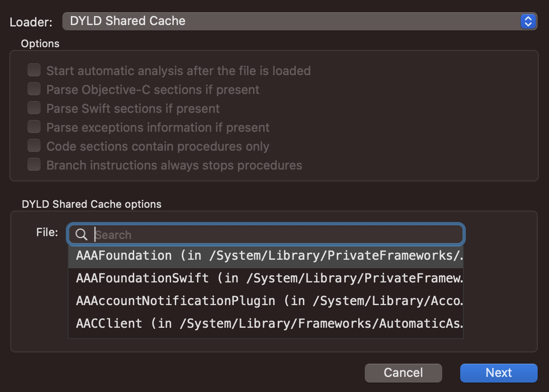Viewport: 549px width, 392px height.
Task: Check Parse Swift sections if present
Action: pos(34,108)
